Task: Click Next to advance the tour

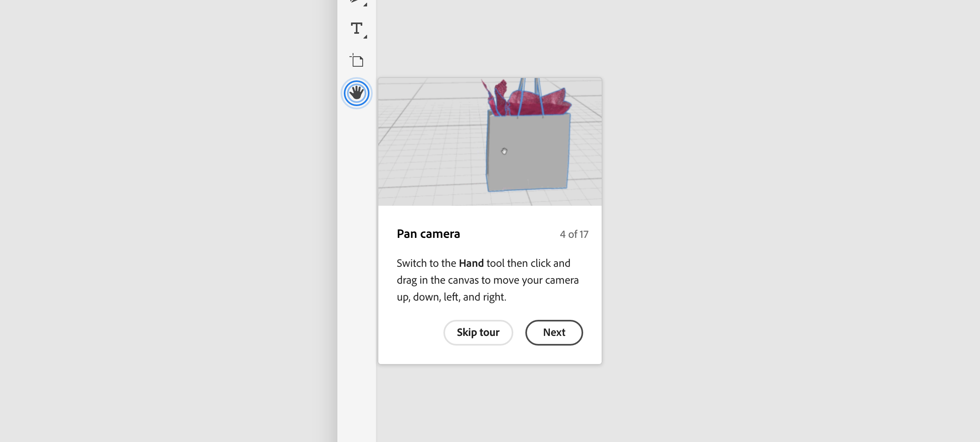Action: pos(554,332)
